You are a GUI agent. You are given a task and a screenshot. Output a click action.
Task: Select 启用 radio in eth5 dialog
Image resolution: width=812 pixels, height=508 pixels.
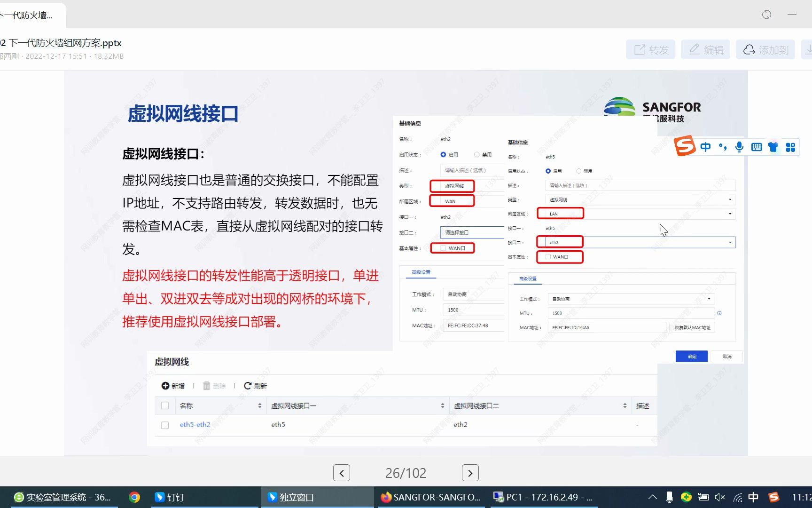point(548,171)
